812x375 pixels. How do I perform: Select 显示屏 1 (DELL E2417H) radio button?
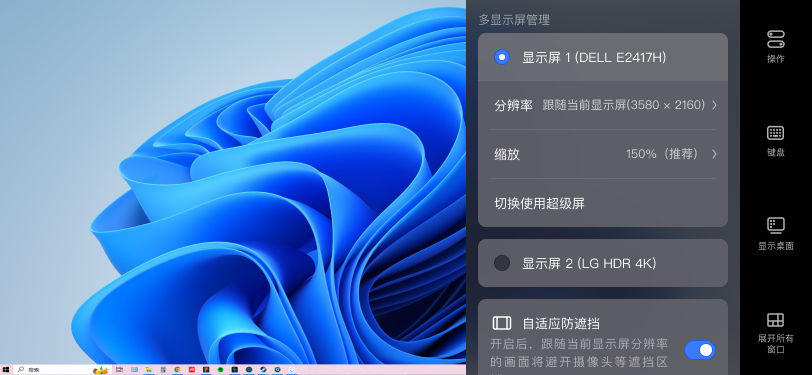502,57
